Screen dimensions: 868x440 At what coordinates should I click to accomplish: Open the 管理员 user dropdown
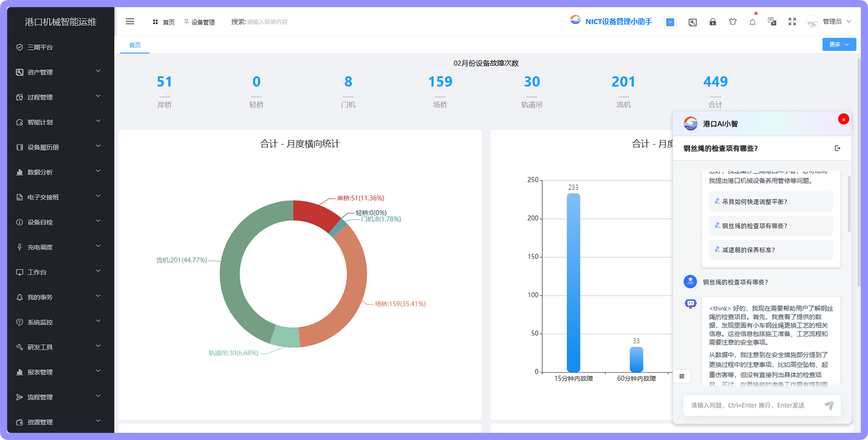[829, 21]
